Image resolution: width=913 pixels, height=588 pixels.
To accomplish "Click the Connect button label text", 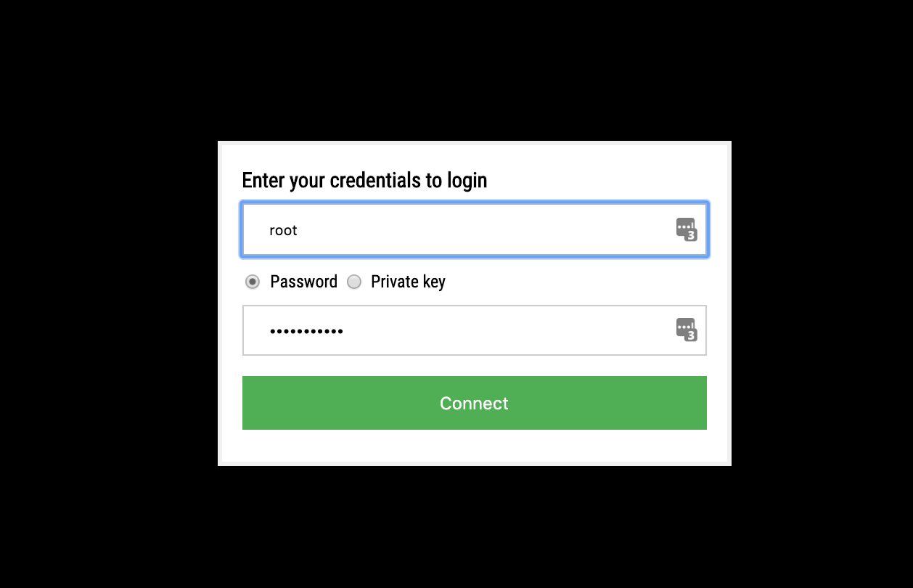I will (474, 403).
